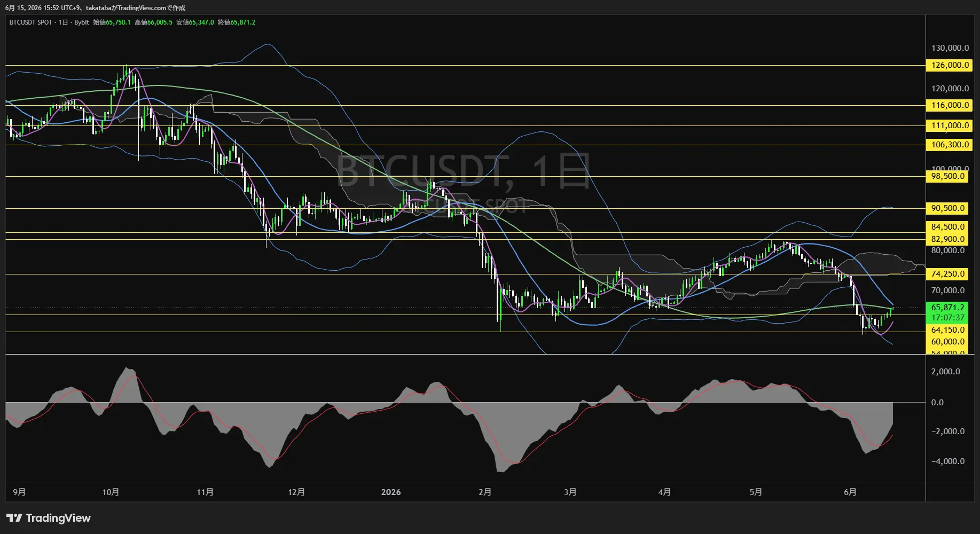The image size is (980, 534).
Task: Select the 116,000.0 yellow price label
Action: pos(950,105)
